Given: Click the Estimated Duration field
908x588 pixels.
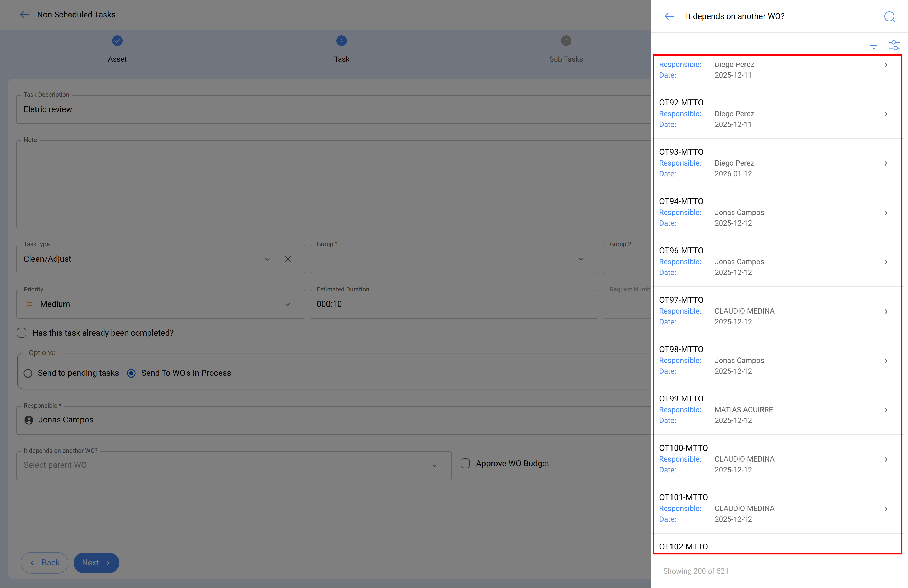Looking at the screenshot, I should 454,304.
